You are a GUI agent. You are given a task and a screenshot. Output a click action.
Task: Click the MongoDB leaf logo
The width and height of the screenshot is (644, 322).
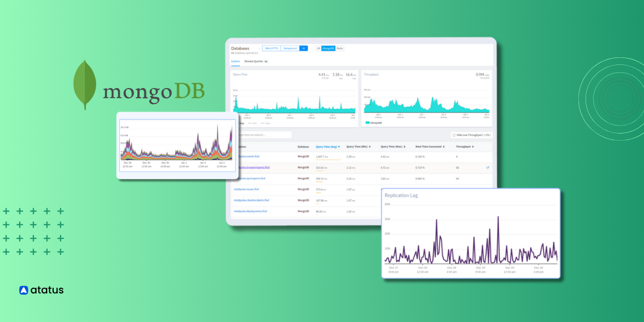[x=84, y=83]
